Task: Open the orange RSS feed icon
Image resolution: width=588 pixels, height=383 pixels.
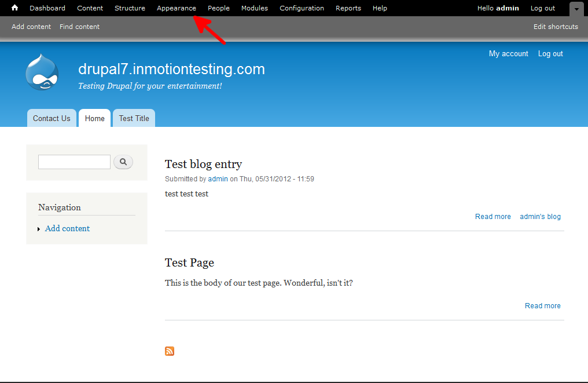Action: pyautogui.click(x=170, y=351)
